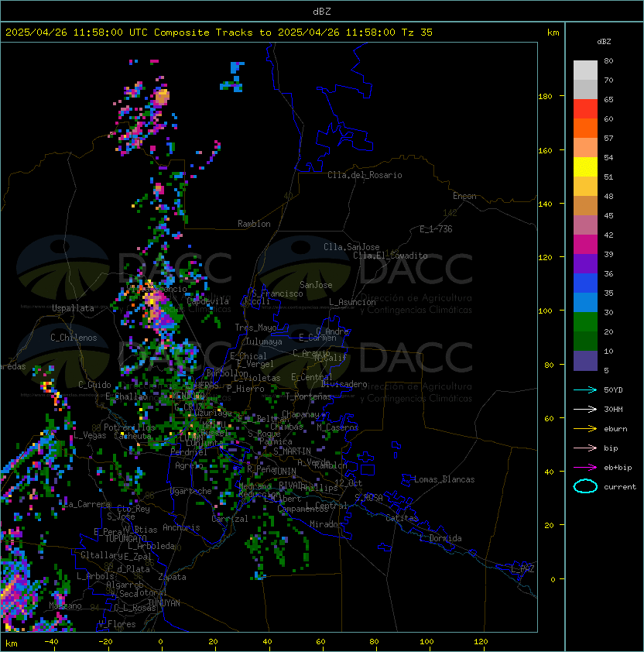Click the L_PAZ label
Screen dimensions: 644x652
pyautogui.click(x=522, y=569)
